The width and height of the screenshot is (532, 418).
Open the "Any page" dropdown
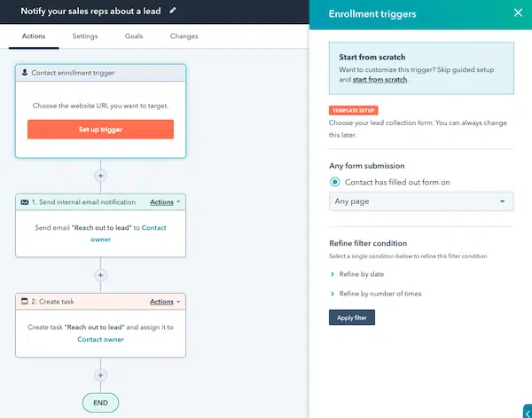420,201
